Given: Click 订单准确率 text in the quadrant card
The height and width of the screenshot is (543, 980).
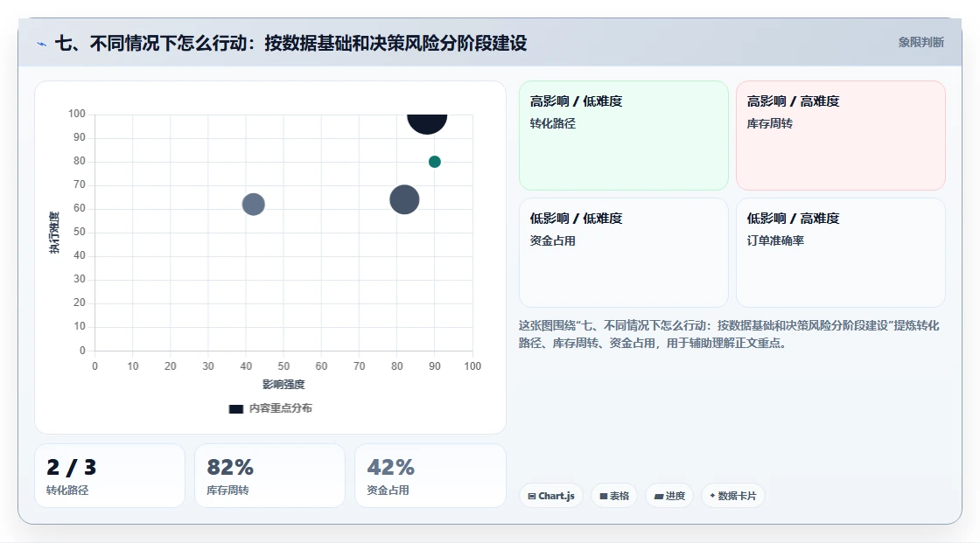Looking at the screenshot, I should click(775, 240).
